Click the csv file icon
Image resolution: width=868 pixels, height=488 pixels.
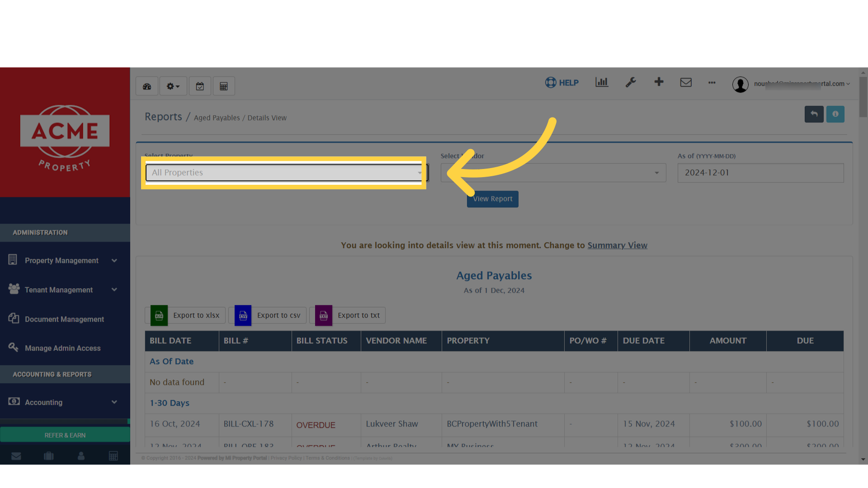243,315
